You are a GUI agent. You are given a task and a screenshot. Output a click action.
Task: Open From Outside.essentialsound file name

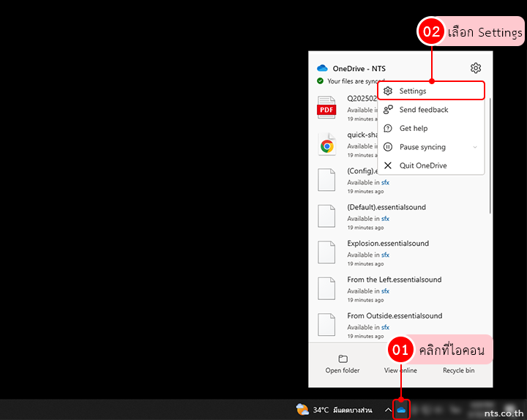pyautogui.click(x=395, y=316)
